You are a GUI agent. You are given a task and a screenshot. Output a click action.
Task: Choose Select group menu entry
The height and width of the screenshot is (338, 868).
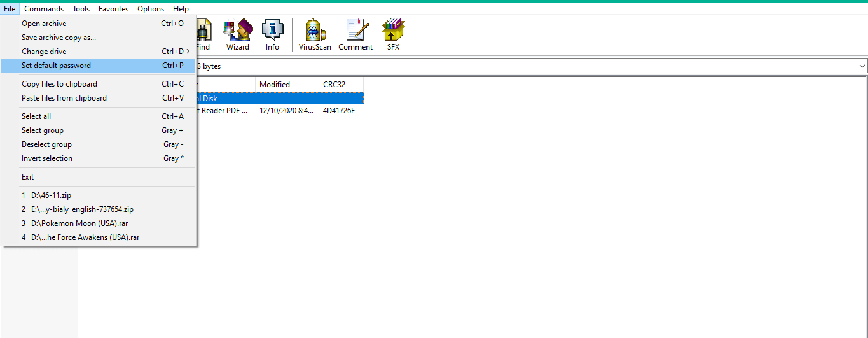pos(99,130)
